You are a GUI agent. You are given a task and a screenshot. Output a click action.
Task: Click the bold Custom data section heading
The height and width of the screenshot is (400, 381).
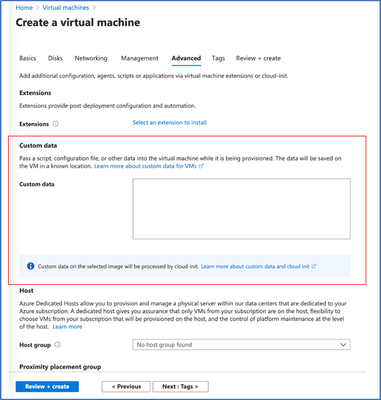click(38, 146)
